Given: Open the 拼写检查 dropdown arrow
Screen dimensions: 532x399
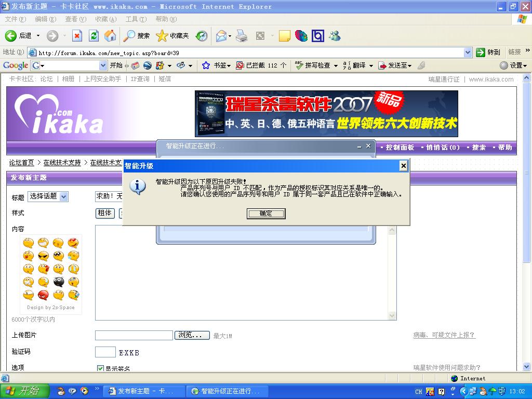Looking at the screenshot, I should point(336,65).
